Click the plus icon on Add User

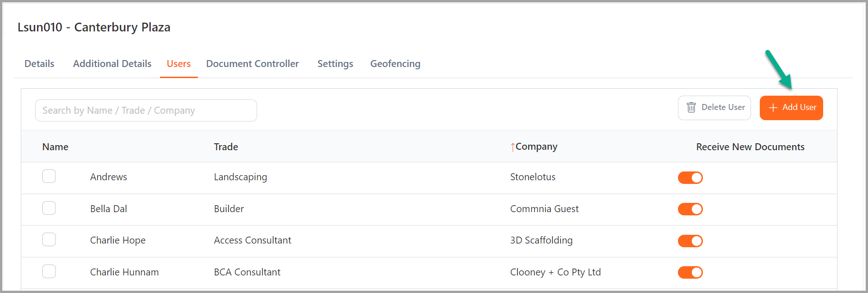(773, 108)
